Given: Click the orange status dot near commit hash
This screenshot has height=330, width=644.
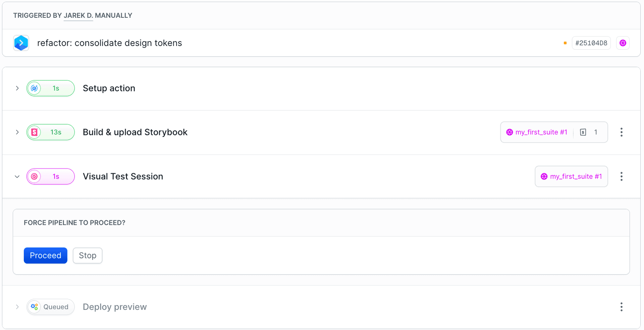Looking at the screenshot, I should (565, 43).
